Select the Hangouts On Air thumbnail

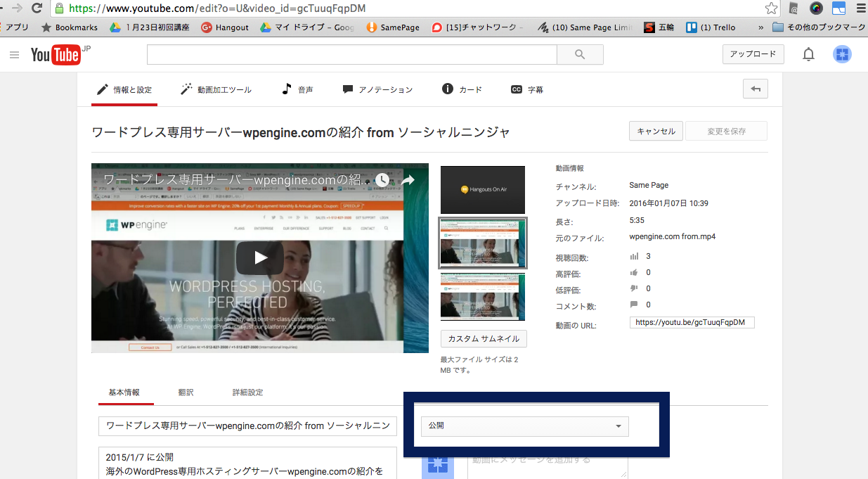click(x=483, y=190)
